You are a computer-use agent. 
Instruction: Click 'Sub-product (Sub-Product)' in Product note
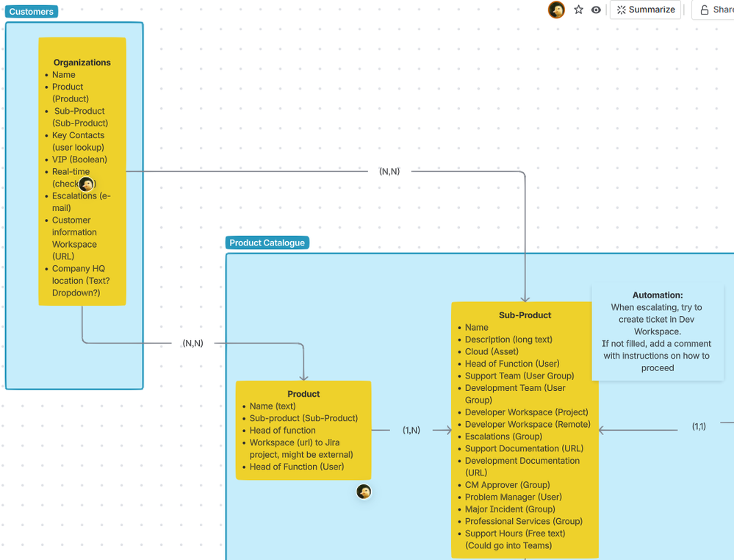303,418
